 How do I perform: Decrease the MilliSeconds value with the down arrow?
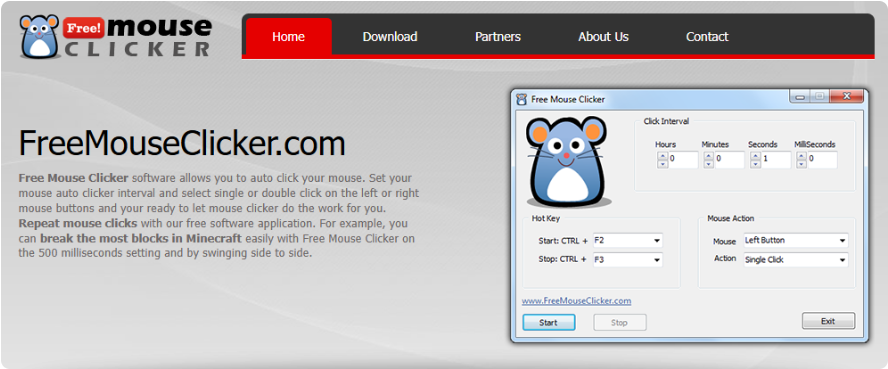click(801, 164)
